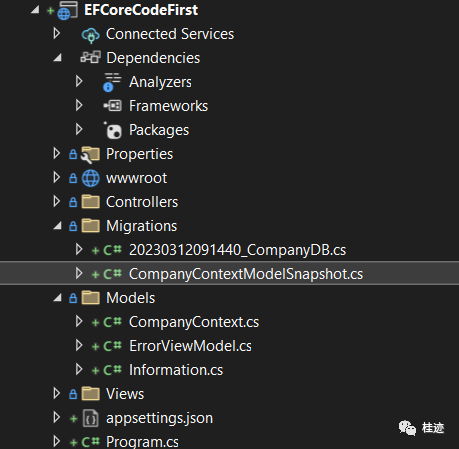Click the lock icon beside Views
The width and height of the screenshot is (459, 449).
[x=73, y=394]
